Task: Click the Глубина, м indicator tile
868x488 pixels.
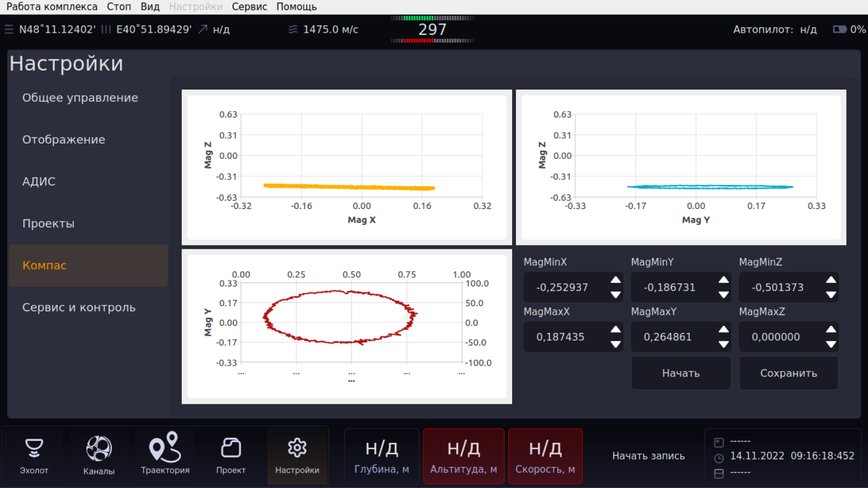Action: click(382, 456)
